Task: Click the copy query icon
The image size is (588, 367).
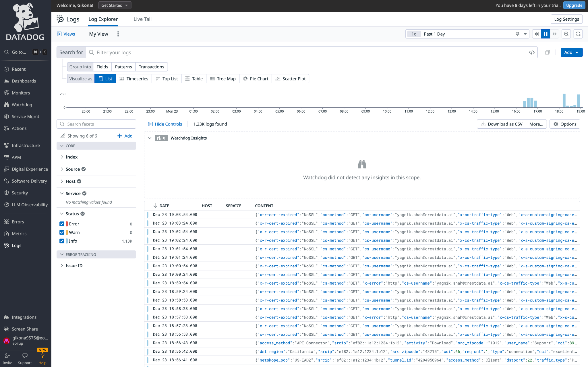Action: pyautogui.click(x=548, y=52)
